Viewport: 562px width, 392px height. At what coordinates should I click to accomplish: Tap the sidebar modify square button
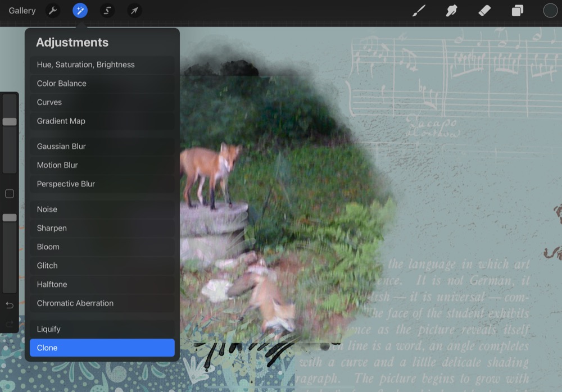[x=10, y=194]
